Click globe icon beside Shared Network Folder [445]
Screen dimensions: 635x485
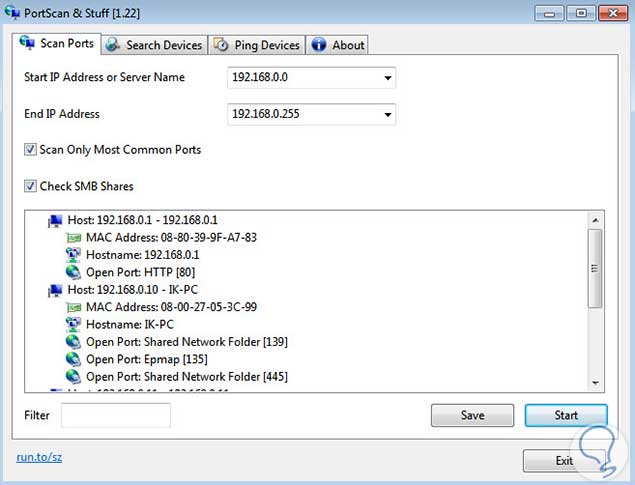[x=73, y=377]
